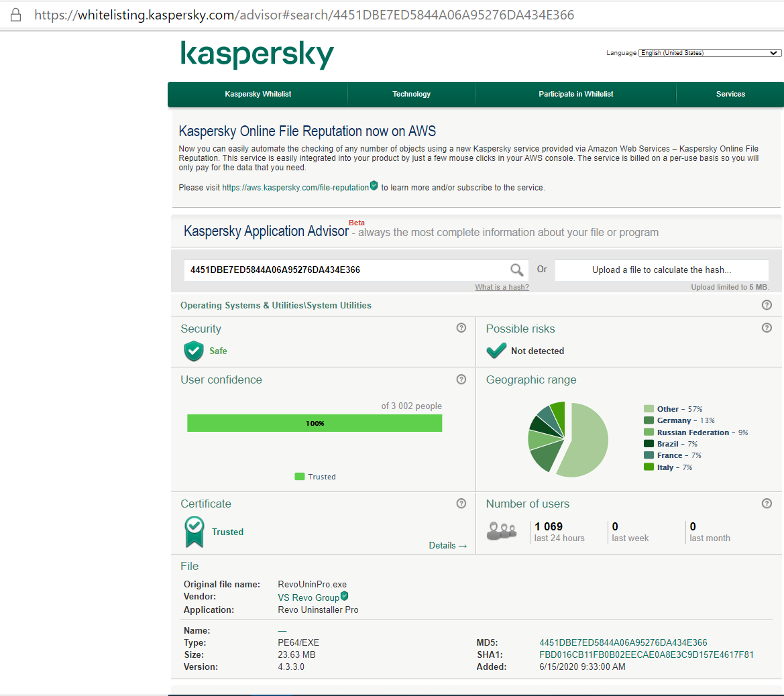Follow the aws.kaspersky.com/file-reputation link
Screen dimensions: 784x696
coord(296,188)
